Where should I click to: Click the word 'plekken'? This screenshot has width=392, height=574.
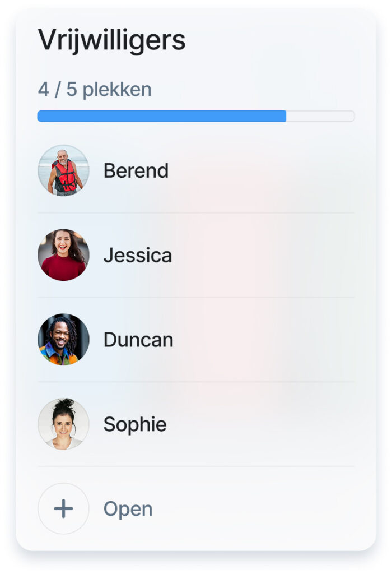[x=117, y=90]
